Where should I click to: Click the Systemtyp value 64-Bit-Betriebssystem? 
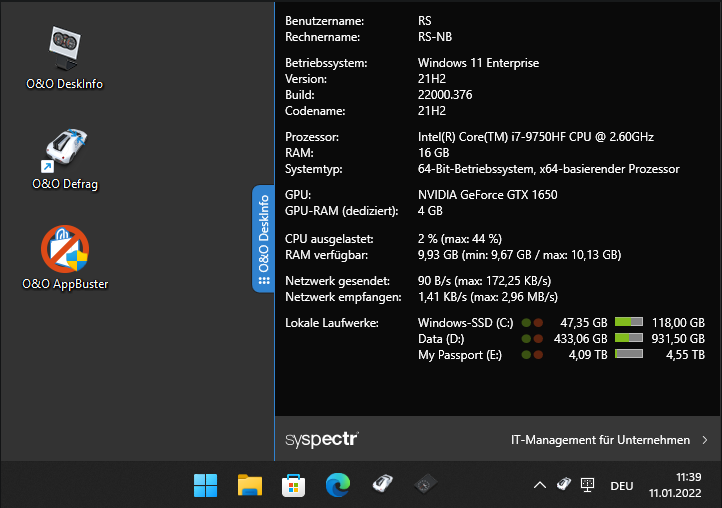pyautogui.click(x=548, y=169)
